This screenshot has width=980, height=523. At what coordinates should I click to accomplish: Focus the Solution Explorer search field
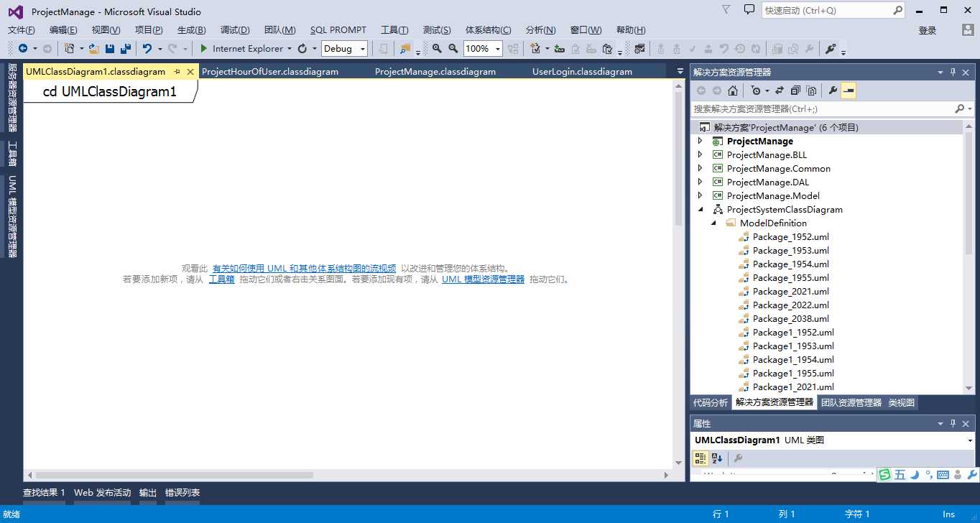[x=822, y=108]
